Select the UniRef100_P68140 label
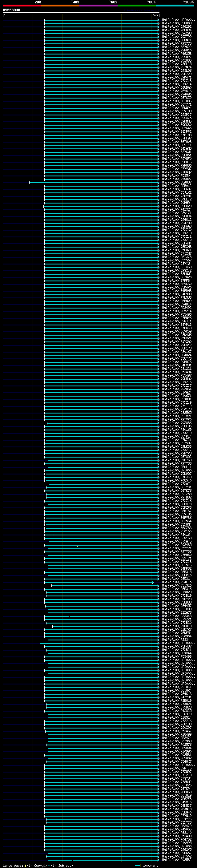 click(177, 833)
